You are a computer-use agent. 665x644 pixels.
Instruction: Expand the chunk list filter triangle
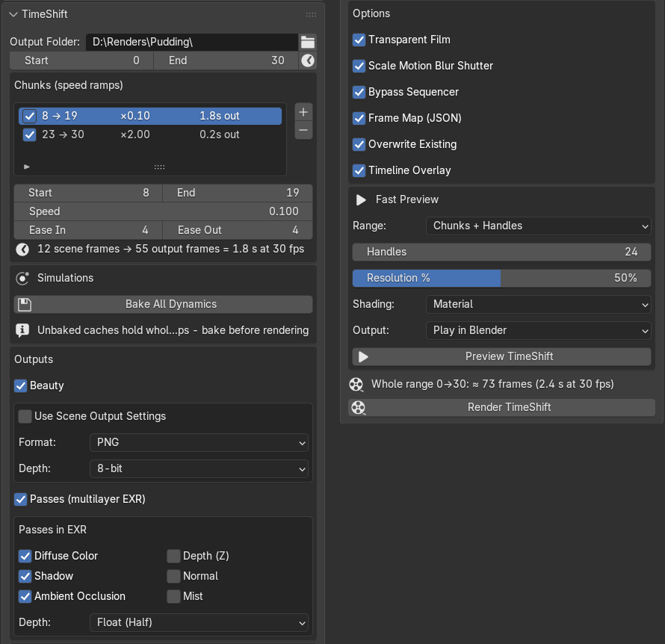tap(27, 167)
